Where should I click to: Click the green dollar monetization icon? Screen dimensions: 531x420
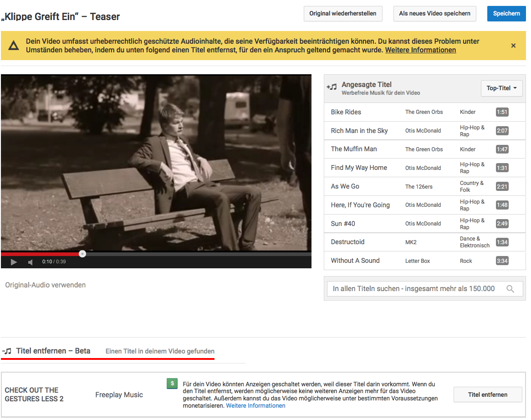point(172,384)
